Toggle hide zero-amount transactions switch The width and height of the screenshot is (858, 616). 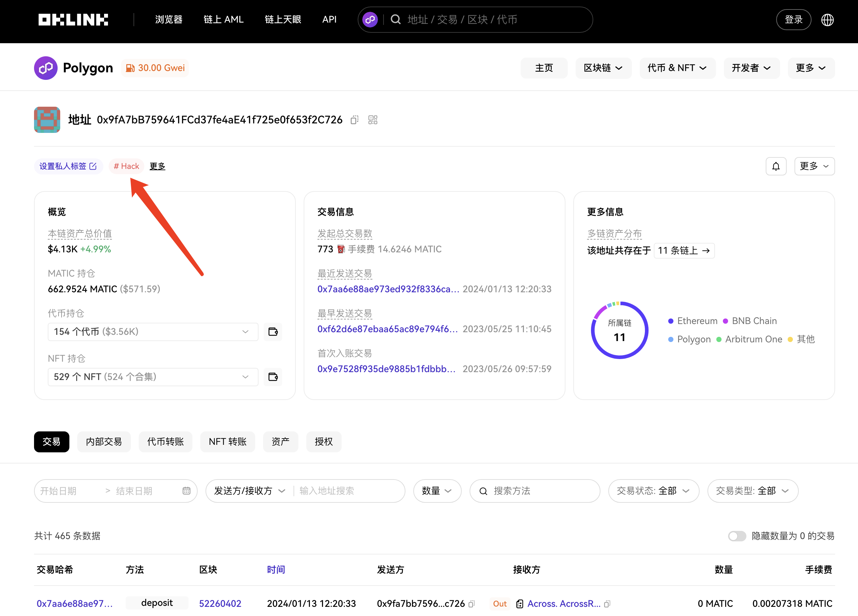(x=737, y=536)
